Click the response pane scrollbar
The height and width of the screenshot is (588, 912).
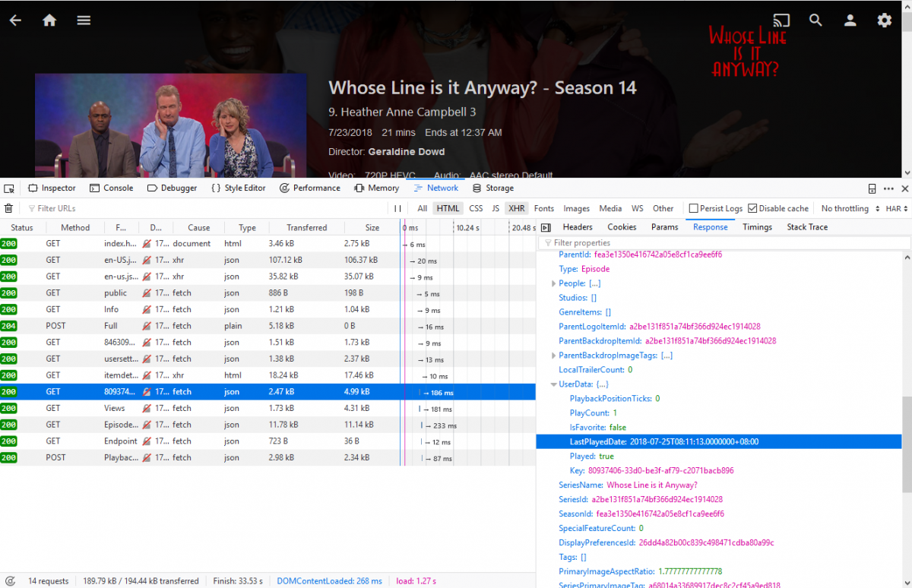point(907,444)
